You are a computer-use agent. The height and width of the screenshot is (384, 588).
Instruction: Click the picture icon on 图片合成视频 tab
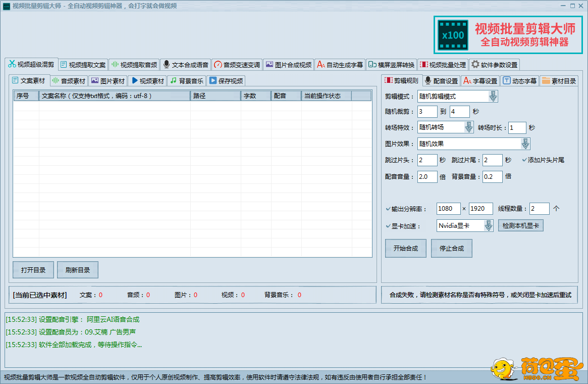[x=269, y=65]
